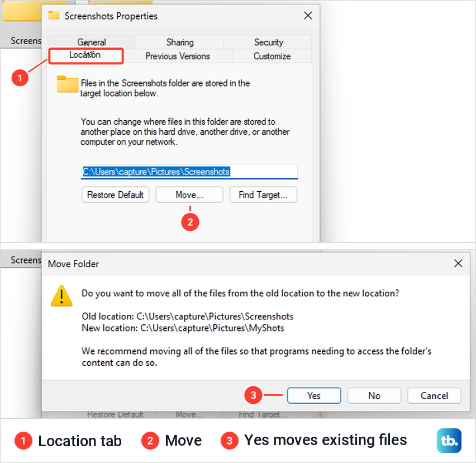Screen dimensions: 476x463
Task: Click the 'New location' MyShots path text
Action: tap(183, 328)
